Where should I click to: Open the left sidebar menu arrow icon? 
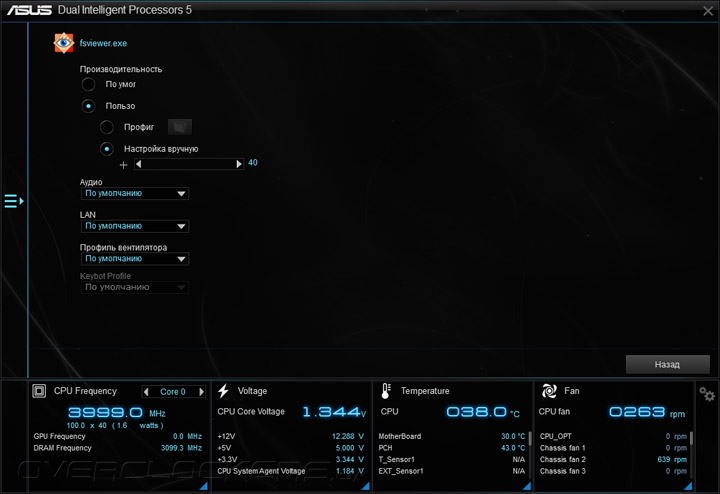(x=14, y=201)
